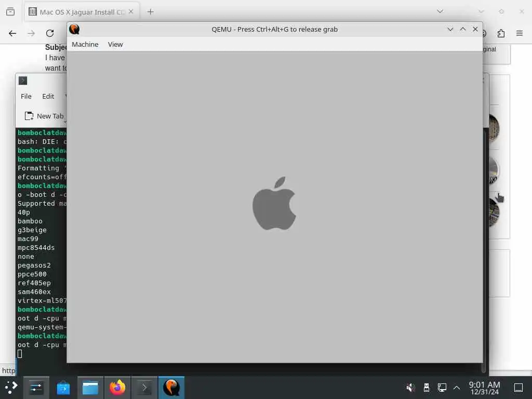Switch to the Konsole terminal from taskbar
Image resolution: width=532 pixels, height=399 pixels.
pos(144,388)
